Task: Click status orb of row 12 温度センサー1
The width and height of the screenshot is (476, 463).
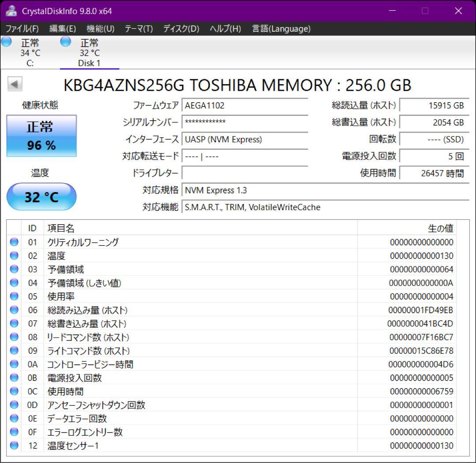Action: coord(14,445)
